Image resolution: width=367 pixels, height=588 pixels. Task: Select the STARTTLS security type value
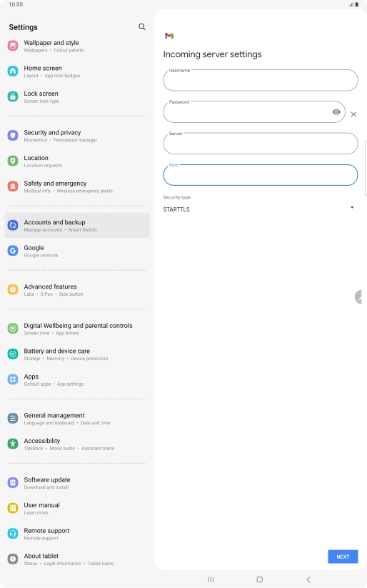point(176,209)
